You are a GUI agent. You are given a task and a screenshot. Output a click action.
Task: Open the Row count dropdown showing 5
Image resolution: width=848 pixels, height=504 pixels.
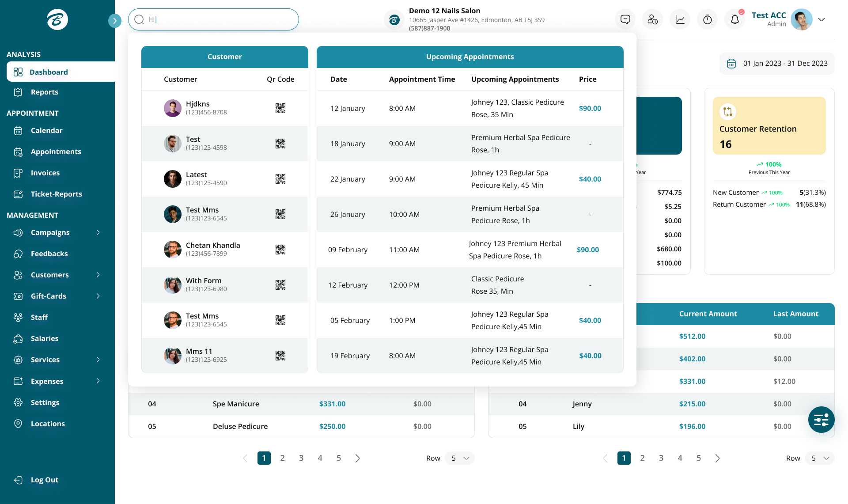[x=459, y=458]
